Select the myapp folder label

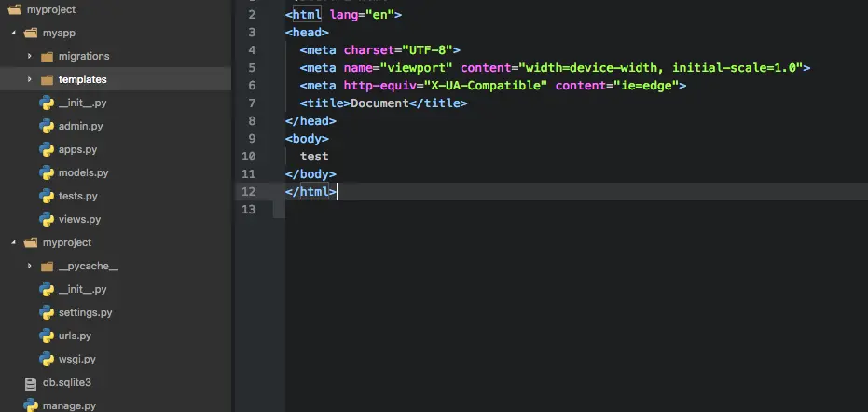click(x=60, y=34)
